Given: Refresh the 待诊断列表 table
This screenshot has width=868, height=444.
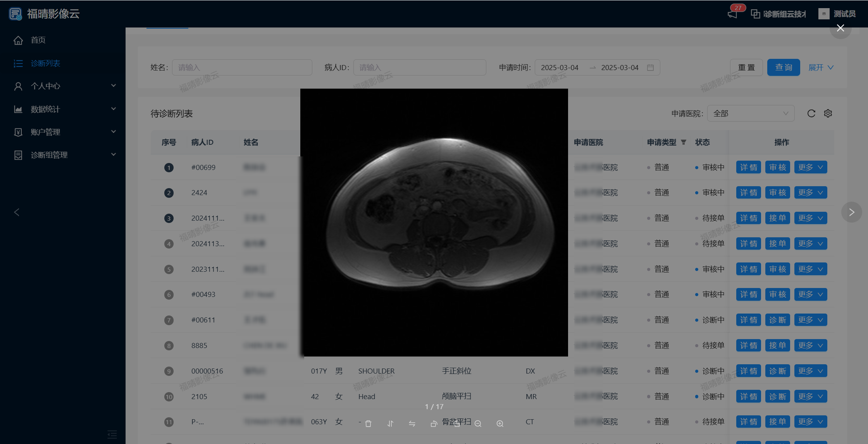Looking at the screenshot, I should click(811, 113).
